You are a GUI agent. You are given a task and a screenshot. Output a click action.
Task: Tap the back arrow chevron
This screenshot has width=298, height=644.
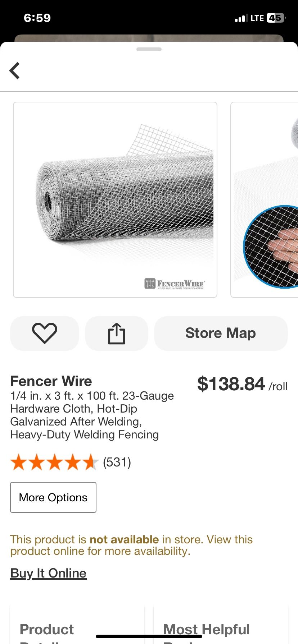click(x=15, y=70)
